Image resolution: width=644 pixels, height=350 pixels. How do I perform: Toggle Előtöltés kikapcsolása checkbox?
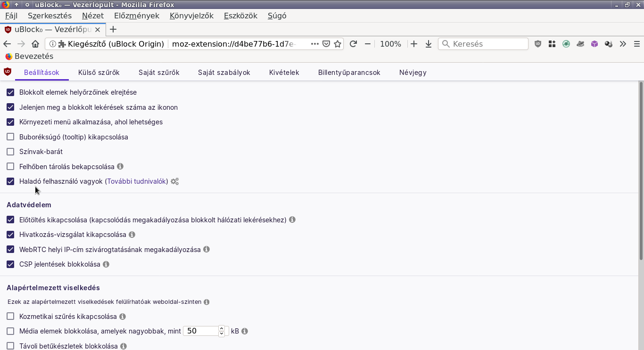(x=10, y=220)
